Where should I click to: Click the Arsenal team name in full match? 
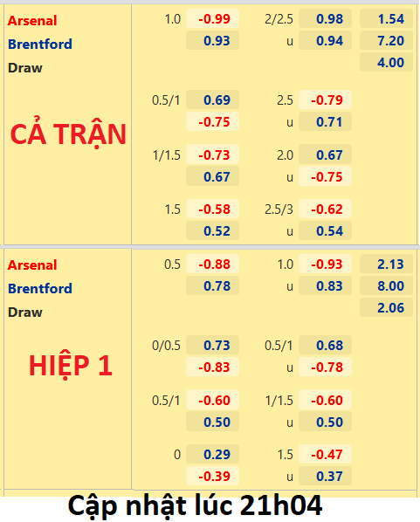point(32,21)
